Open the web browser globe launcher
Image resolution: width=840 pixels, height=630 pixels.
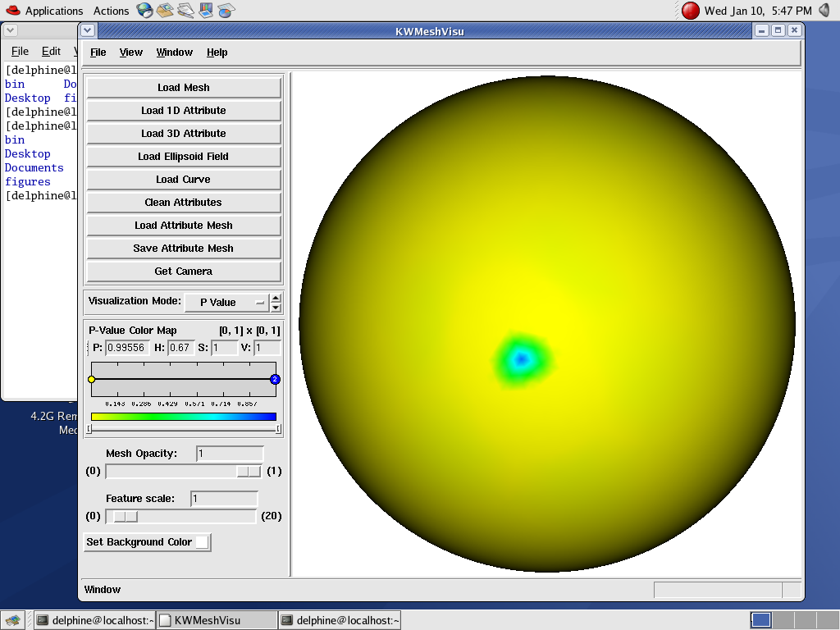(144, 11)
